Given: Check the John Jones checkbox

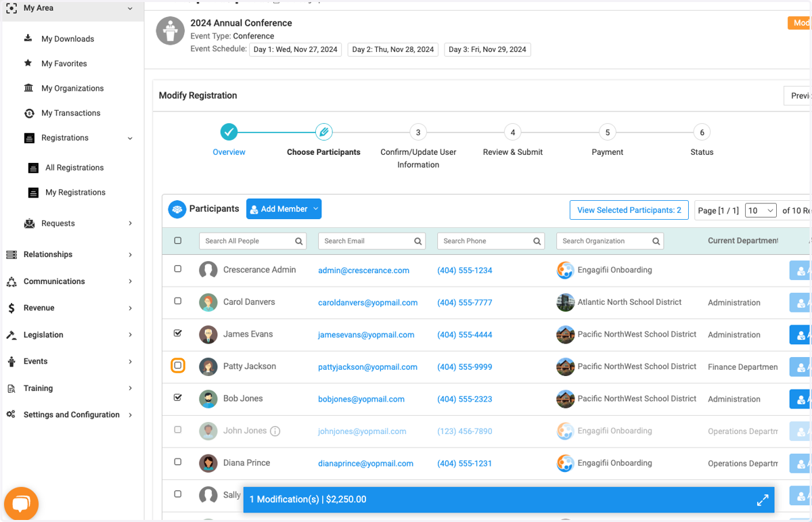Looking at the screenshot, I should 178,430.
